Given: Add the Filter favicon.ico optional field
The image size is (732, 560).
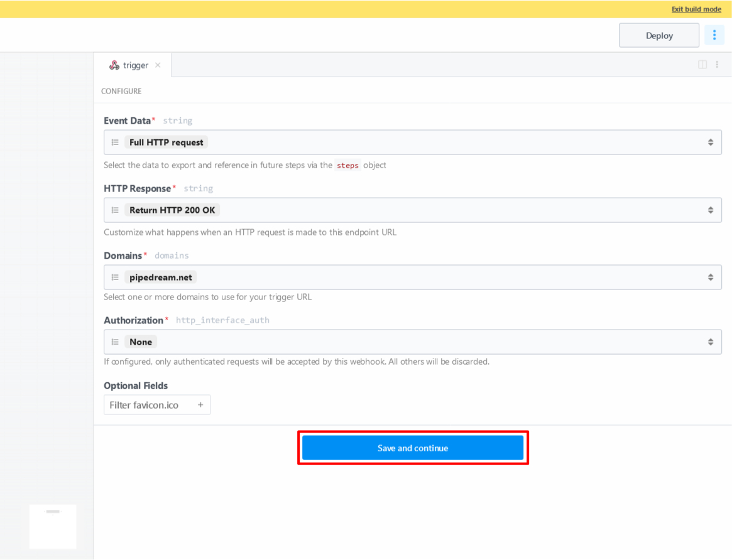Looking at the screenshot, I should point(157,405).
